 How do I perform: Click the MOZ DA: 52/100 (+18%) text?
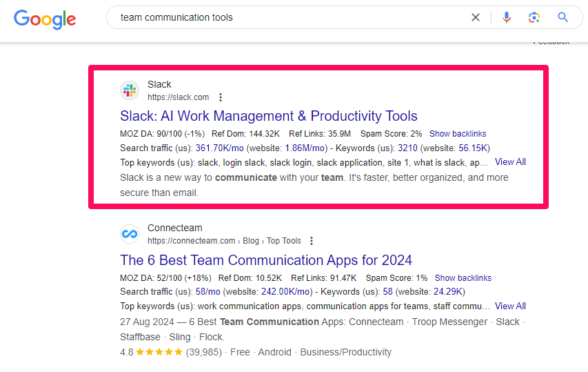165,277
